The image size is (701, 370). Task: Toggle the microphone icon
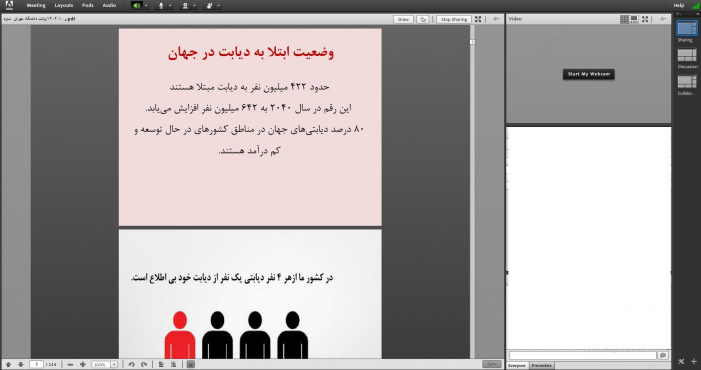click(x=161, y=6)
